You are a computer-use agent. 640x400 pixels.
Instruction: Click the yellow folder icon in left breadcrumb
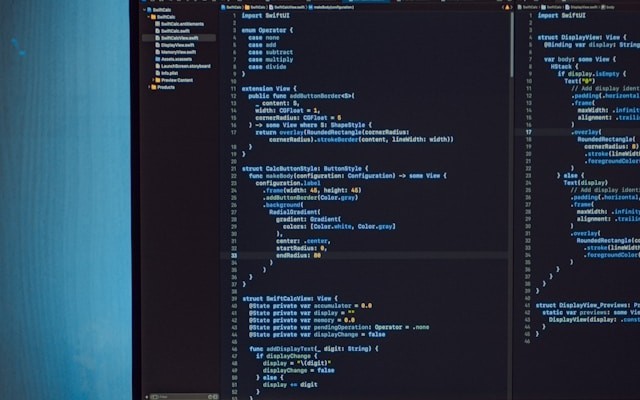click(x=247, y=7)
